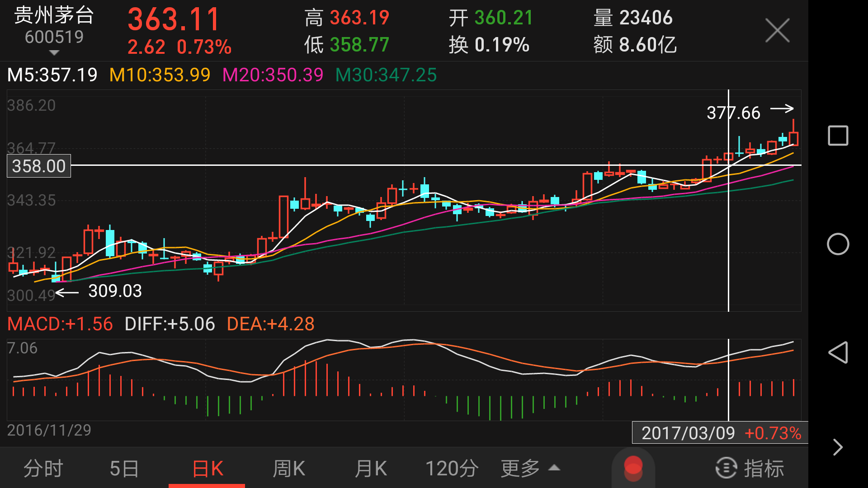Tap the 309.03 low price marker

coord(115,291)
